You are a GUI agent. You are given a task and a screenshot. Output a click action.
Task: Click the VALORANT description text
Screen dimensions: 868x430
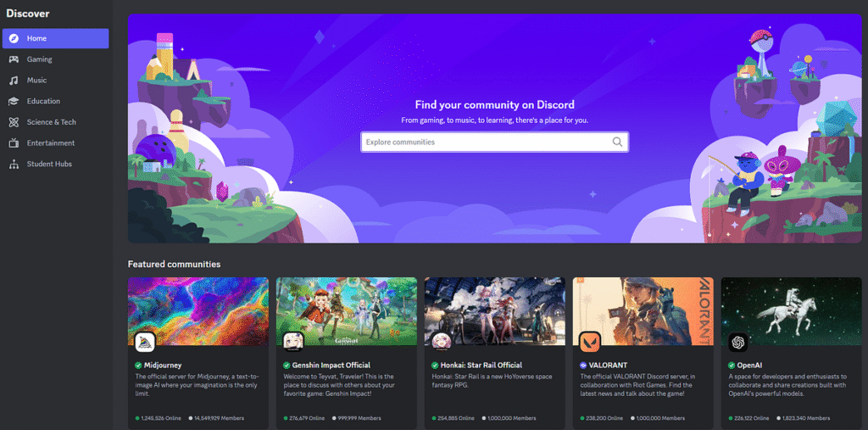pyautogui.click(x=639, y=385)
